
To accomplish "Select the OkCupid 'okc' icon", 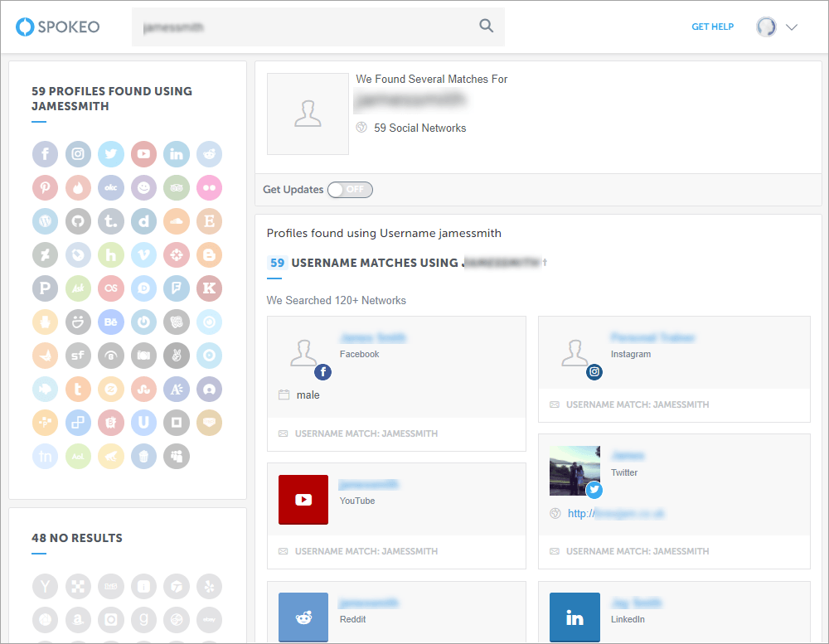I will pyautogui.click(x=111, y=187).
